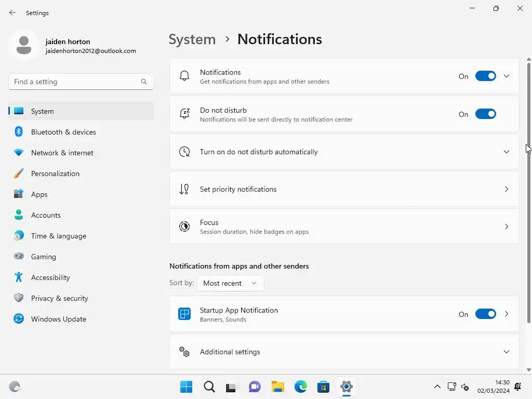Click the Find a setting search box

[x=75, y=82]
